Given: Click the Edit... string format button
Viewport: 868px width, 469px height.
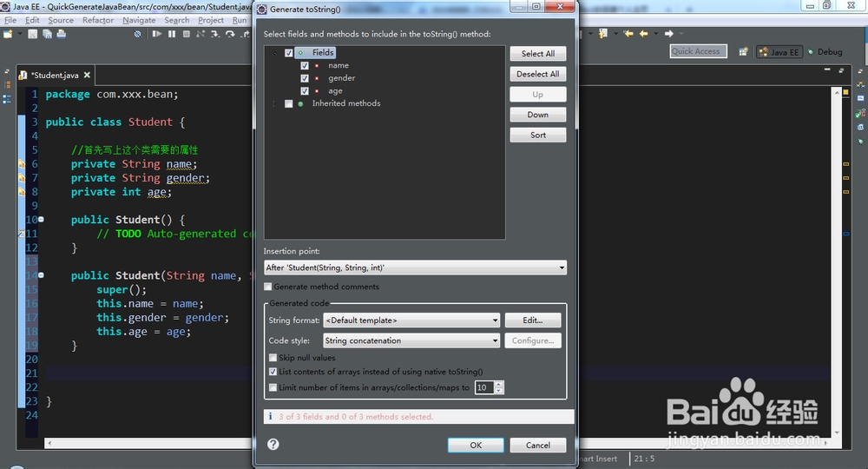Looking at the screenshot, I should 533,320.
